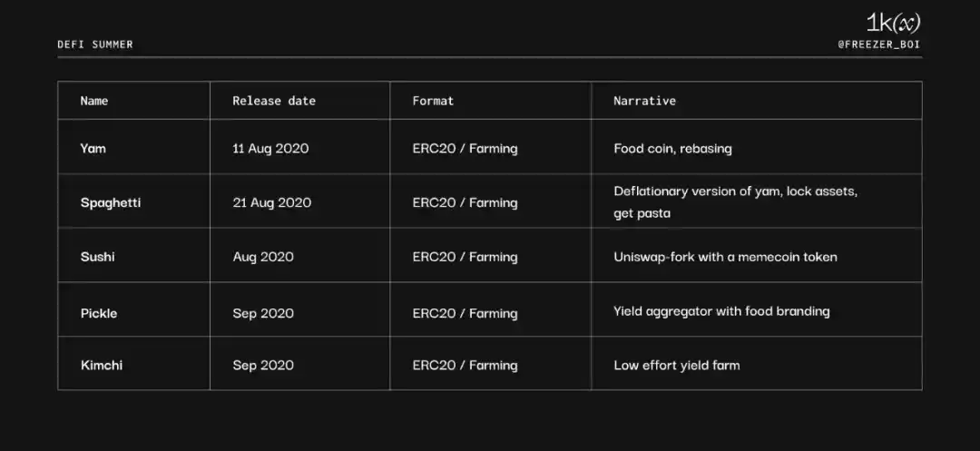Click the Narrative column header
This screenshot has width=980, height=451.
[644, 101]
